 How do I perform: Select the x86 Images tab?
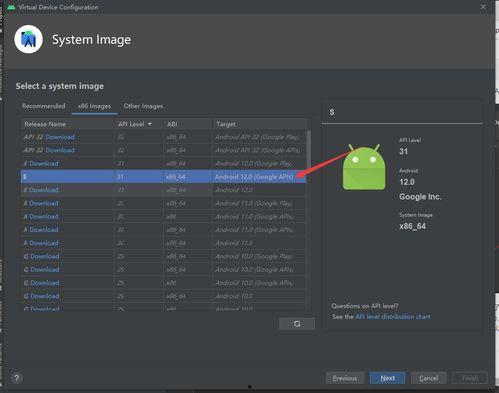click(x=94, y=106)
